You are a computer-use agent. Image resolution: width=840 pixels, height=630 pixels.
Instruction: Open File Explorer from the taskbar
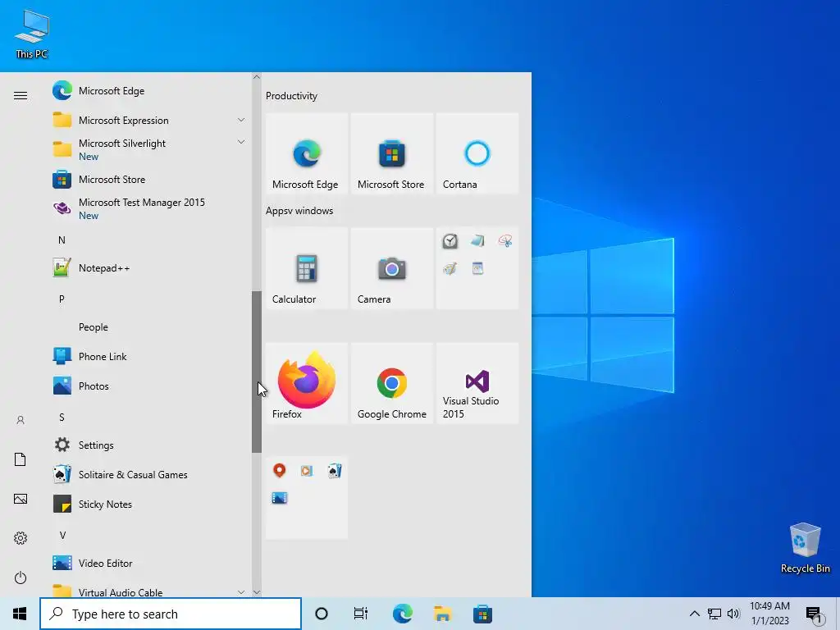coord(442,614)
